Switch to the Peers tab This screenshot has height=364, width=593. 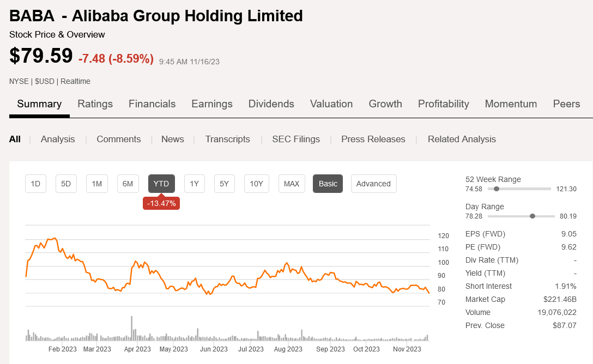pos(566,104)
